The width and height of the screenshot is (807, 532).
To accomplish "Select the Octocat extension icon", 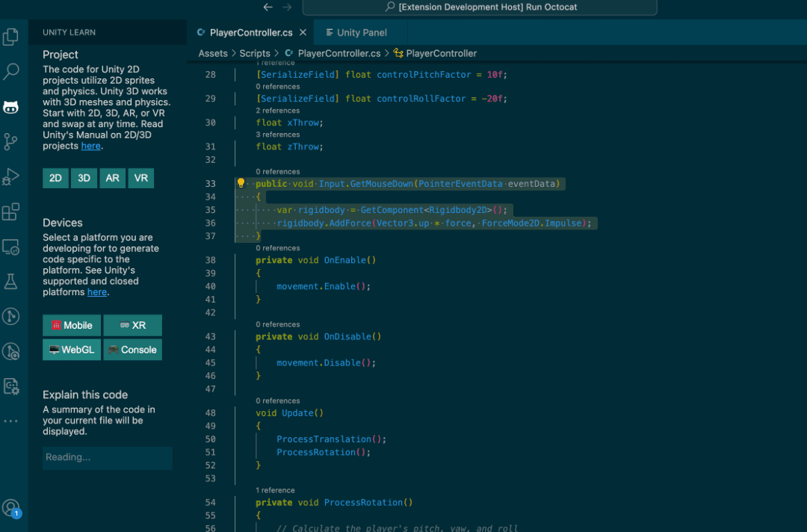I will [x=11, y=107].
